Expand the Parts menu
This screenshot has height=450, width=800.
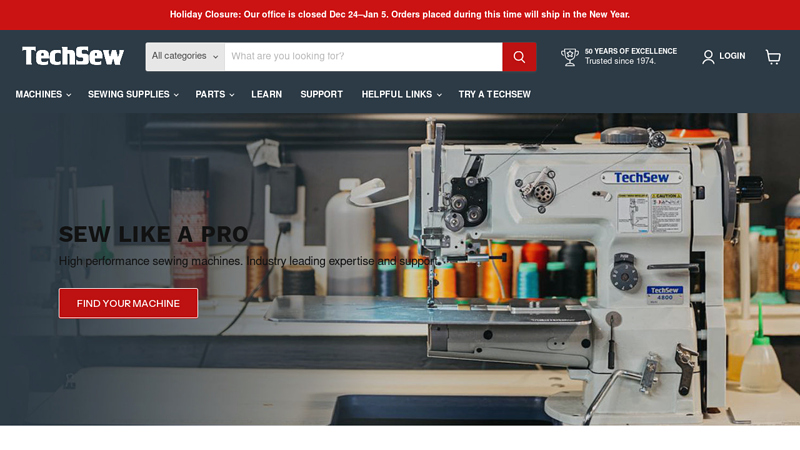215,94
